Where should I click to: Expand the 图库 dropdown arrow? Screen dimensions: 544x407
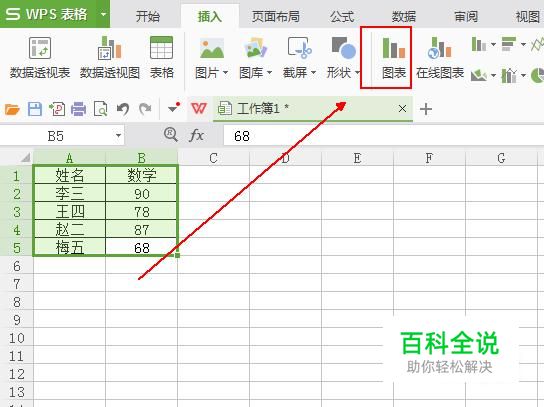pyautogui.click(x=269, y=73)
